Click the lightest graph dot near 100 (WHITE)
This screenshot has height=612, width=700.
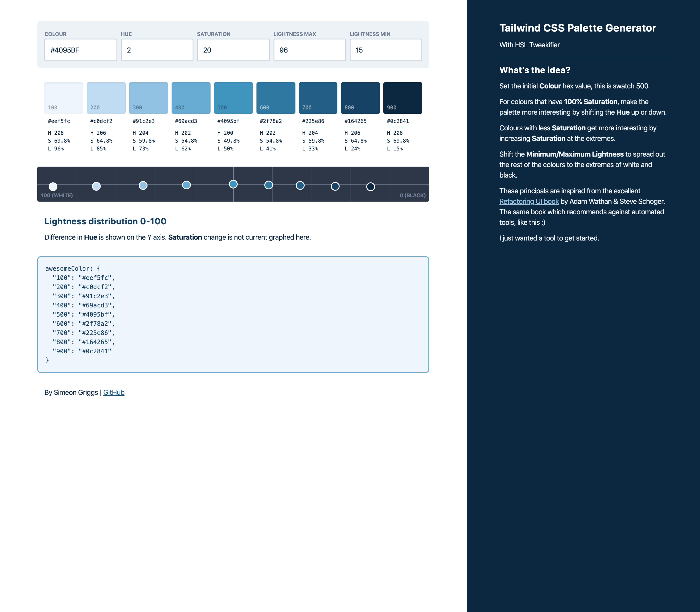[x=53, y=187]
